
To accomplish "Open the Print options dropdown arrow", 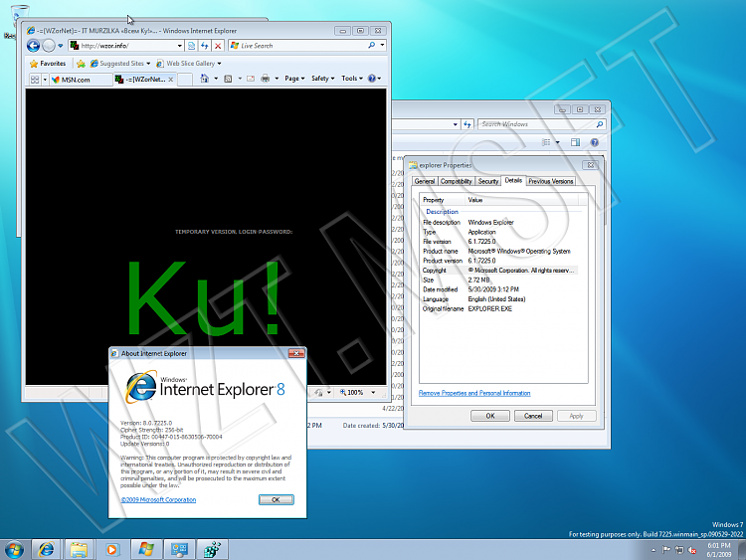I will pos(277,79).
